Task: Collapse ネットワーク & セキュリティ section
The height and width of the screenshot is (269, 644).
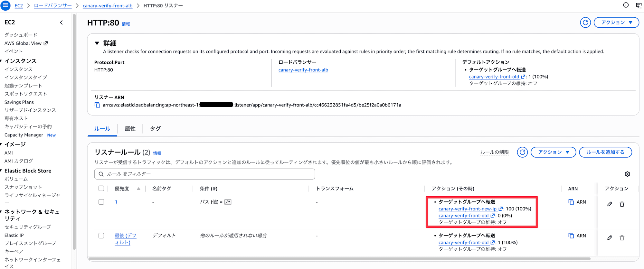Action: point(1,212)
